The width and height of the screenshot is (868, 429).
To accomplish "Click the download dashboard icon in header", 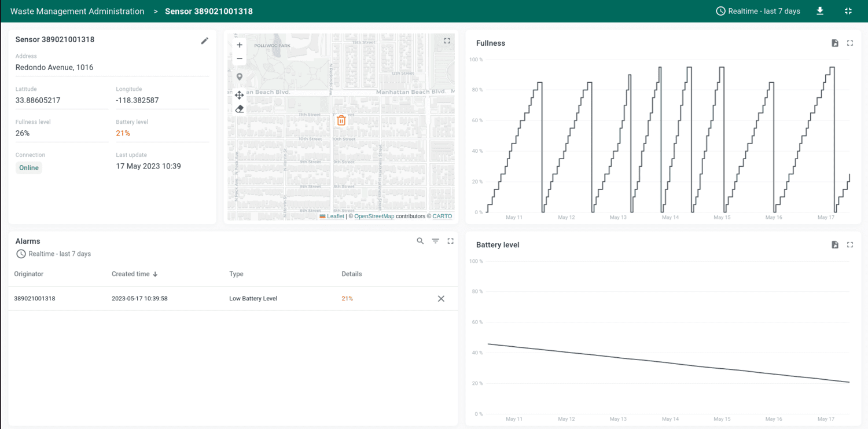I will (820, 10).
